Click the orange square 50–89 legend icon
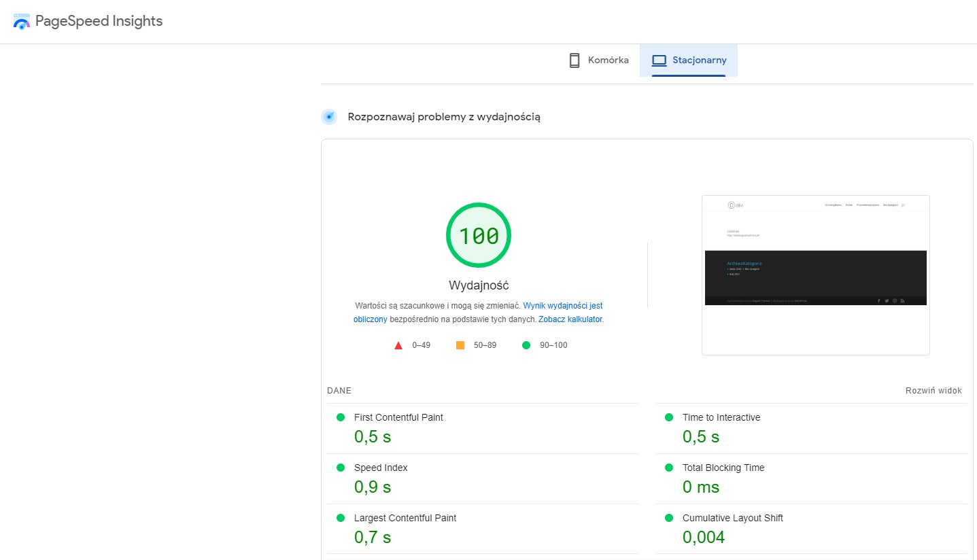 coord(460,345)
